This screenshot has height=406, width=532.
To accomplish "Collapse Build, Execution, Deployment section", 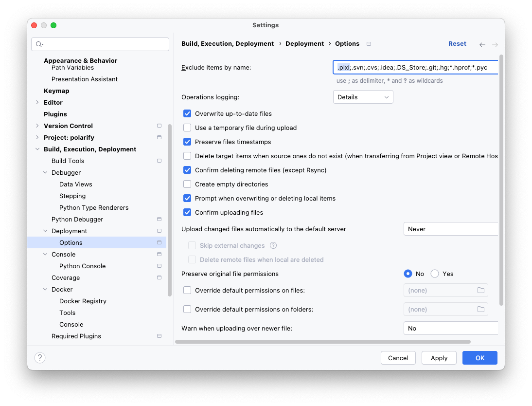I will coord(37,149).
